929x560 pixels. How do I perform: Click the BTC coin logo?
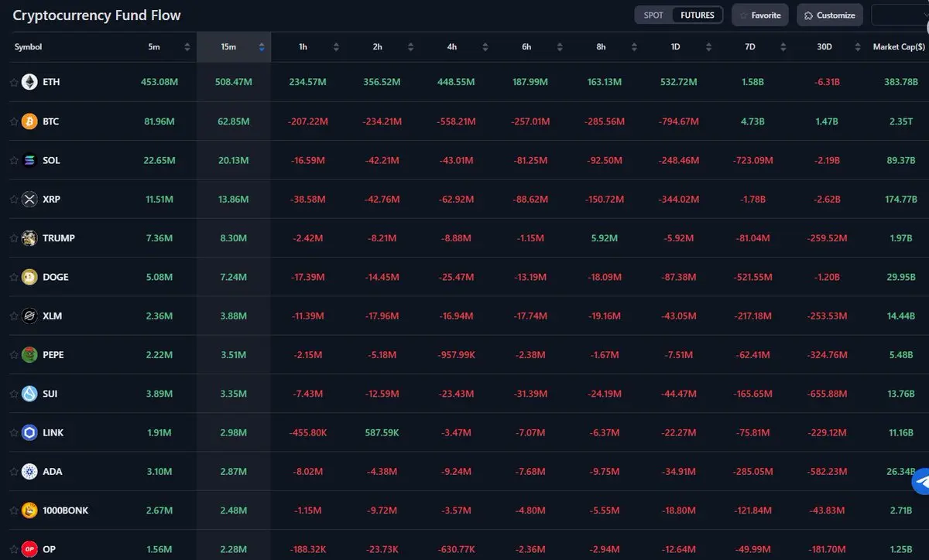pyautogui.click(x=29, y=121)
